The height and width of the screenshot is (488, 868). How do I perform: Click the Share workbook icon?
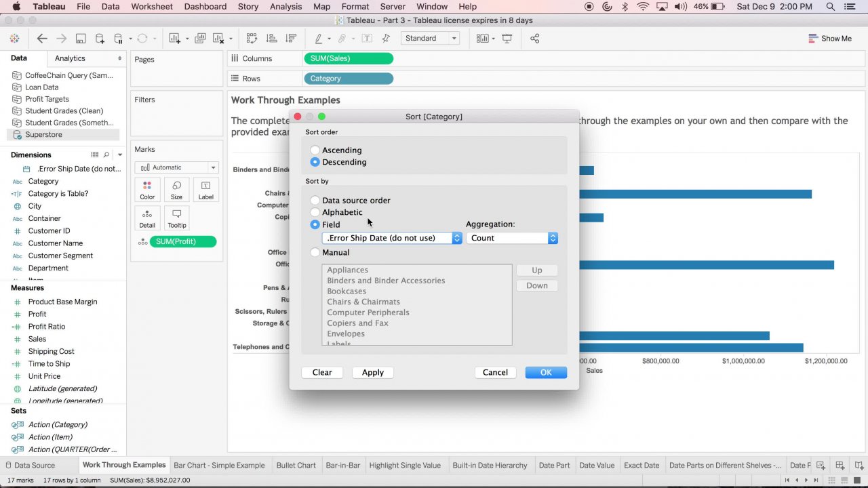(x=534, y=39)
